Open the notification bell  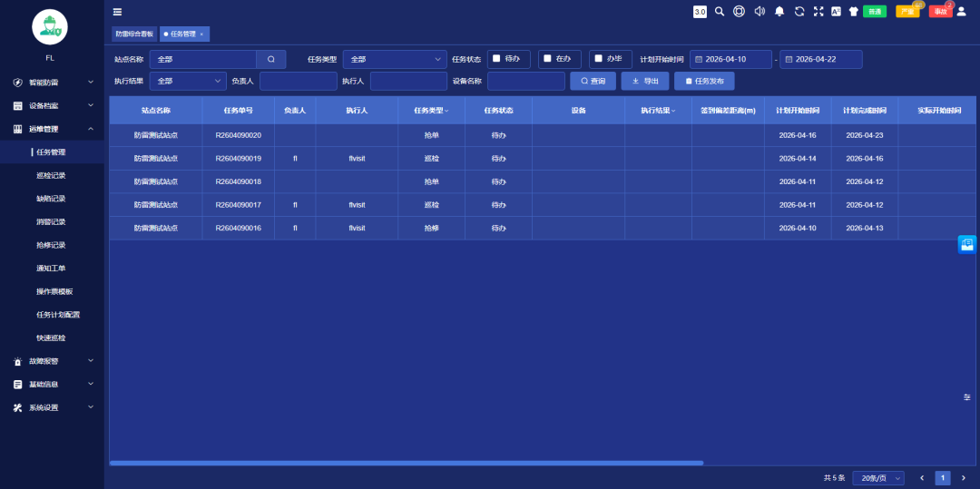point(779,11)
